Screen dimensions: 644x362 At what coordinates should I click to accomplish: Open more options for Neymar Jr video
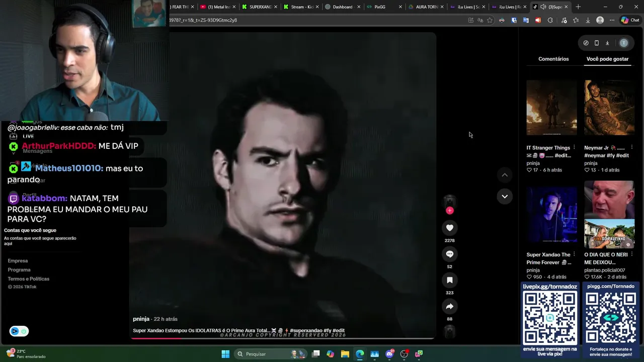(x=631, y=148)
